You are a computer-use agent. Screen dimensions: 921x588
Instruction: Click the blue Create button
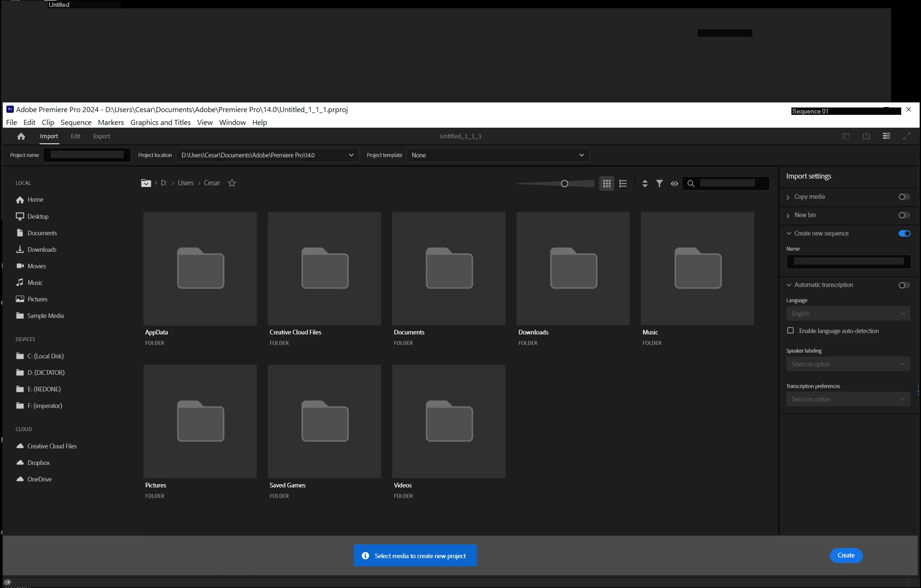tap(846, 555)
